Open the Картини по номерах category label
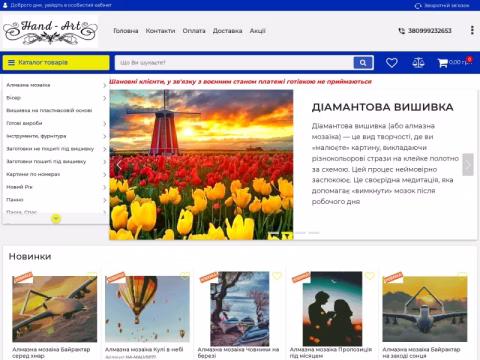This screenshot has height=360, width=480. pyautogui.click(x=33, y=174)
